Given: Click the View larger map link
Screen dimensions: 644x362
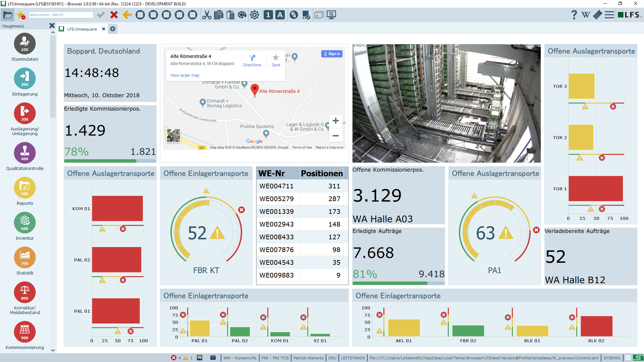Looking at the screenshot, I should [185, 75].
